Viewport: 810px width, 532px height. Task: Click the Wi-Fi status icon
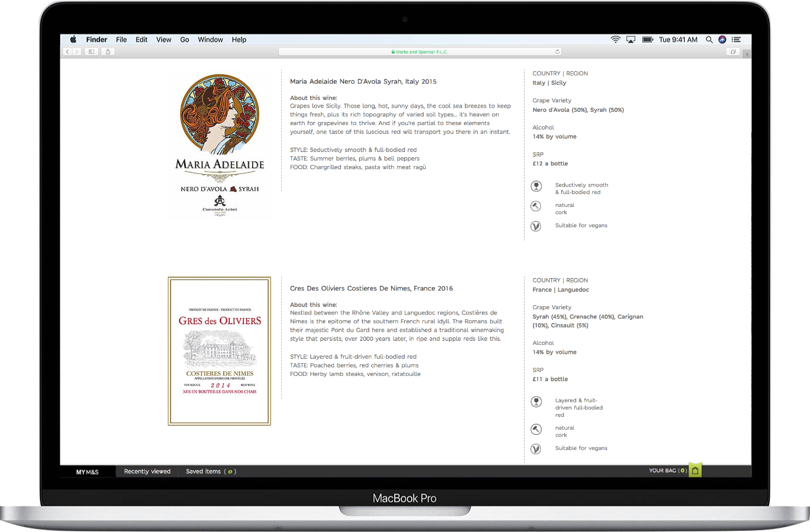coord(615,40)
